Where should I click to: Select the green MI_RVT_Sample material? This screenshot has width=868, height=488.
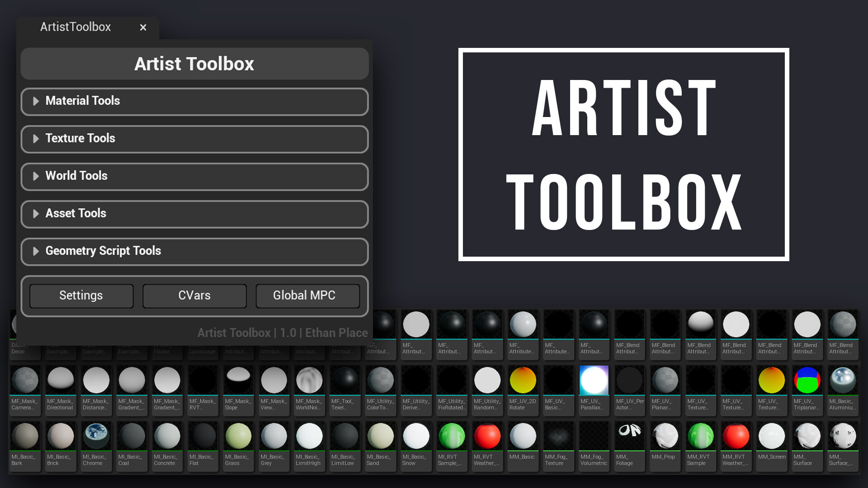click(451, 436)
